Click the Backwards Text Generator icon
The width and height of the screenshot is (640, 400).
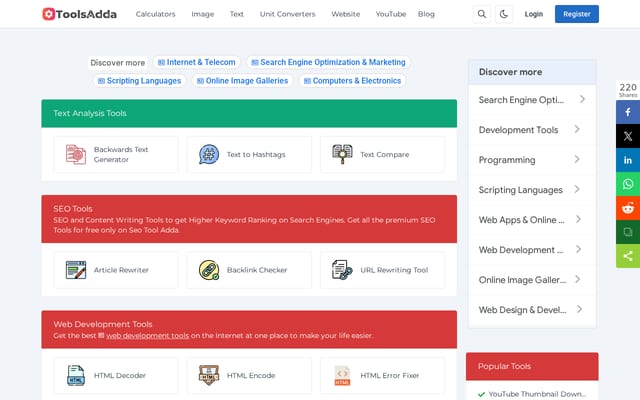(x=76, y=154)
